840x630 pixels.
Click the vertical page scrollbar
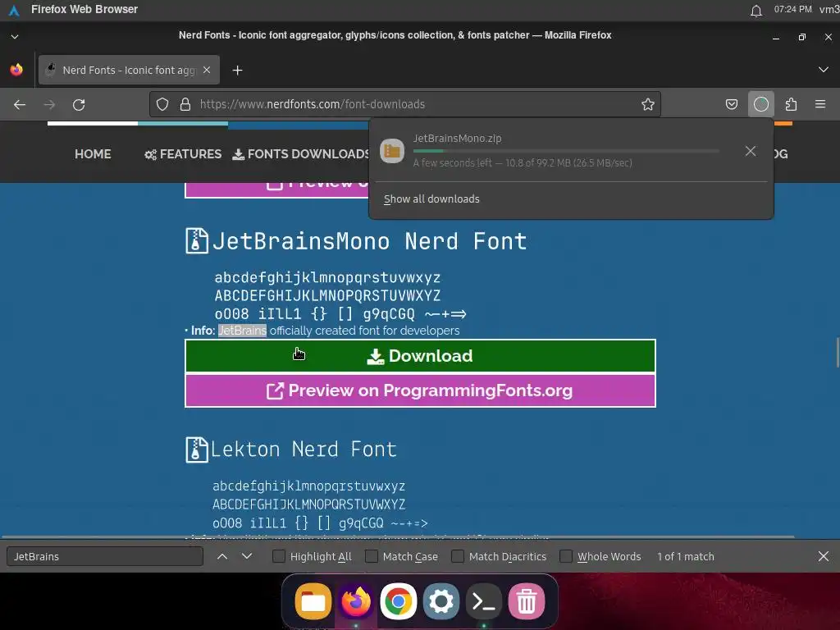(x=838, y=353)
